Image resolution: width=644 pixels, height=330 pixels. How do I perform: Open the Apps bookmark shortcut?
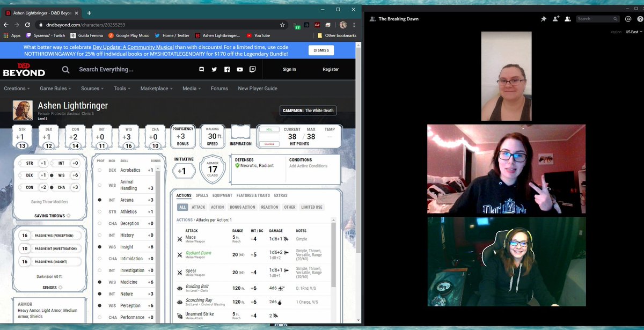pos(12,35)
